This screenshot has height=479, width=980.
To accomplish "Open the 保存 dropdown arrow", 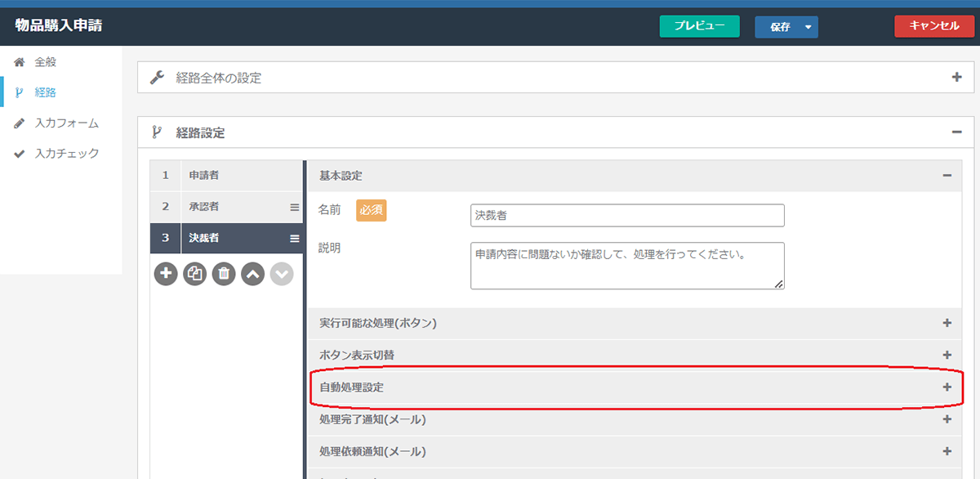I will [808, 27].
